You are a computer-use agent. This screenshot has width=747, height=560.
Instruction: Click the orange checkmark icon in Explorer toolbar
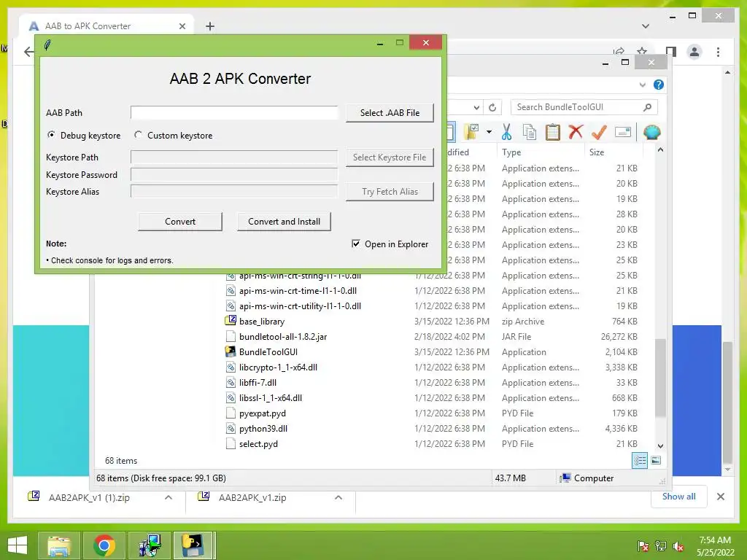599,132
